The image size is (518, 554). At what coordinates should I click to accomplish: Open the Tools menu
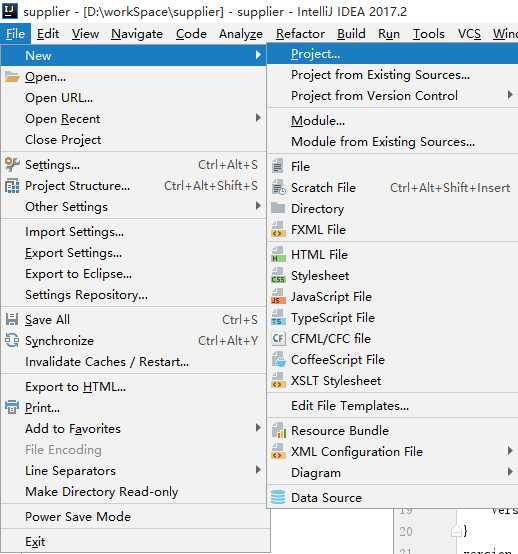click(x=429, y=34)
